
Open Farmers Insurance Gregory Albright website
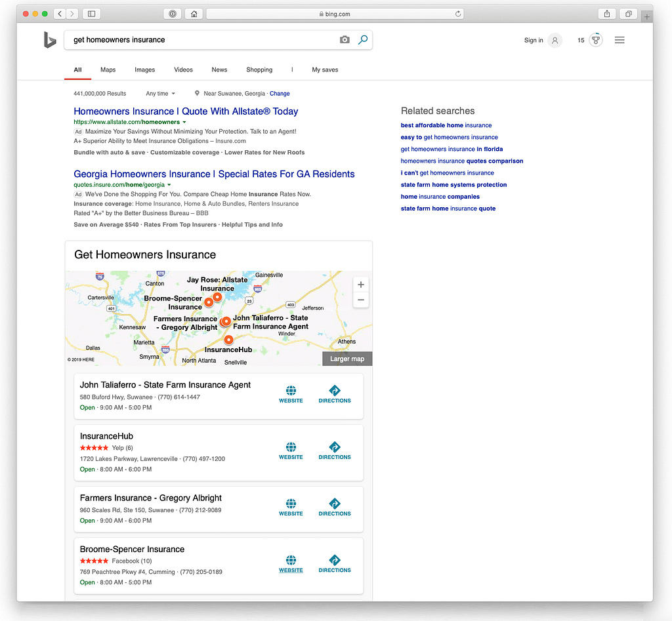(x=291, y=507)
